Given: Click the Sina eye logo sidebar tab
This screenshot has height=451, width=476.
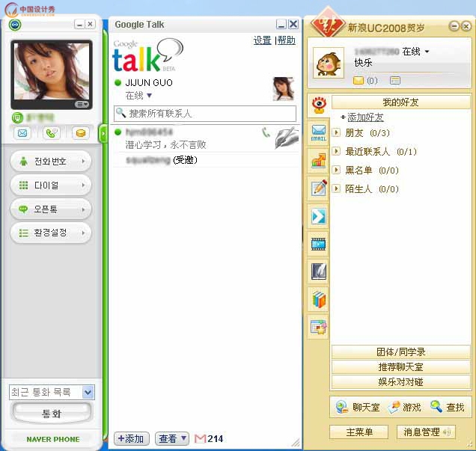Looking at the screenshot, I should 319,105.
